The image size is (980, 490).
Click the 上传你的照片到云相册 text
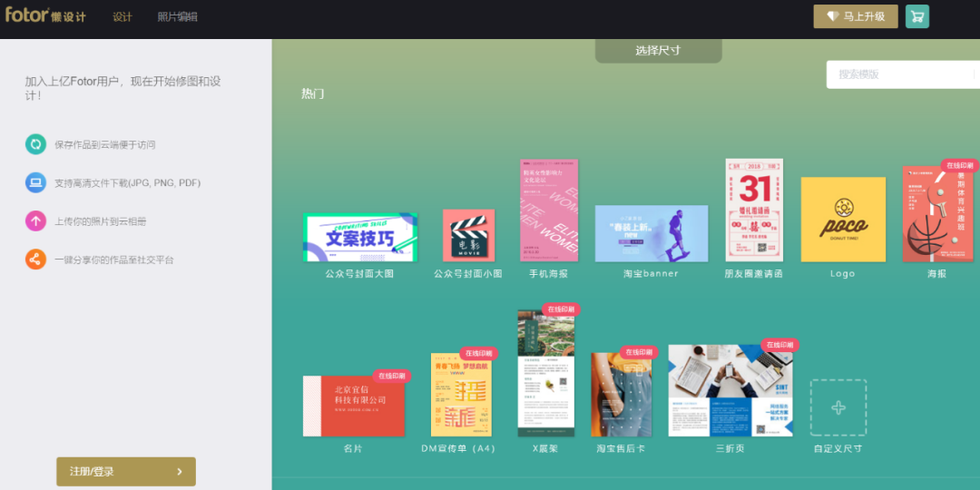101,221
